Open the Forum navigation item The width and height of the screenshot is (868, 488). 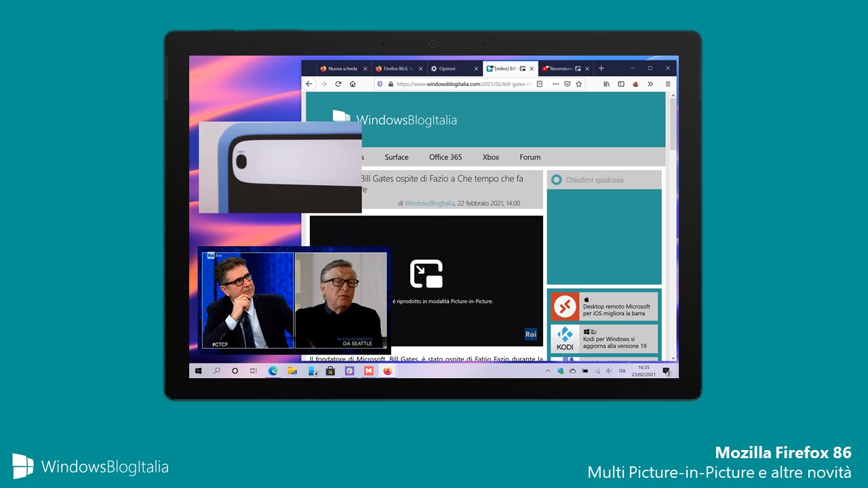point(530,157)
